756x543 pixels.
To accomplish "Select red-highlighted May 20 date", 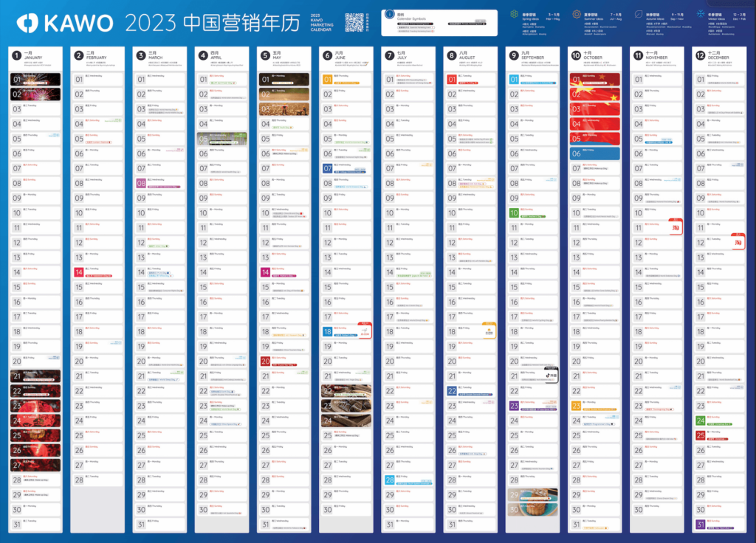I will [x=265, y=361].
